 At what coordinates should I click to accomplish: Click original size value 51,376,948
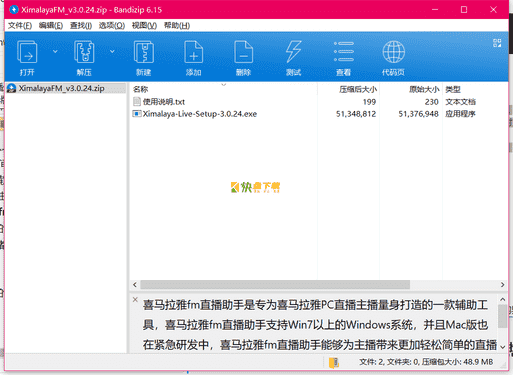pos(419,114)
